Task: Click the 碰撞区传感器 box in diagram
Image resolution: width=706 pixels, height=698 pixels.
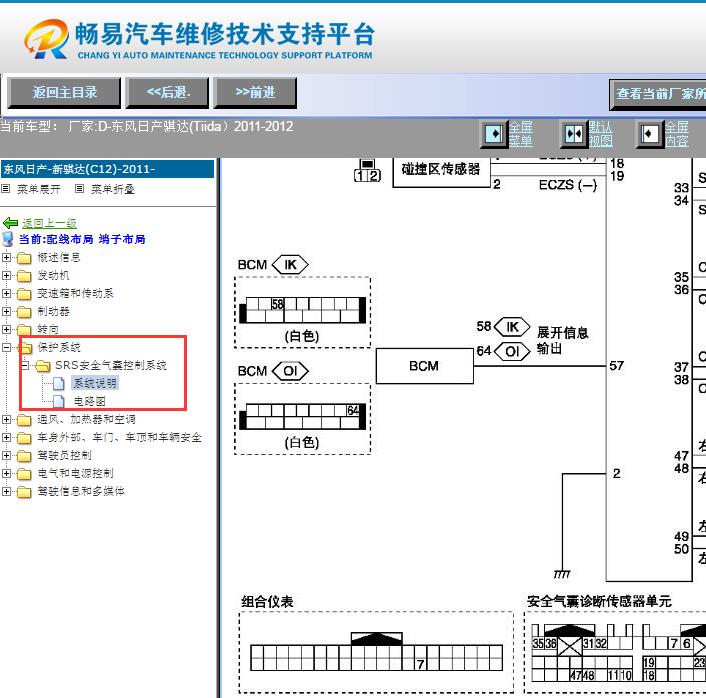Action: [x=441, y=171]
